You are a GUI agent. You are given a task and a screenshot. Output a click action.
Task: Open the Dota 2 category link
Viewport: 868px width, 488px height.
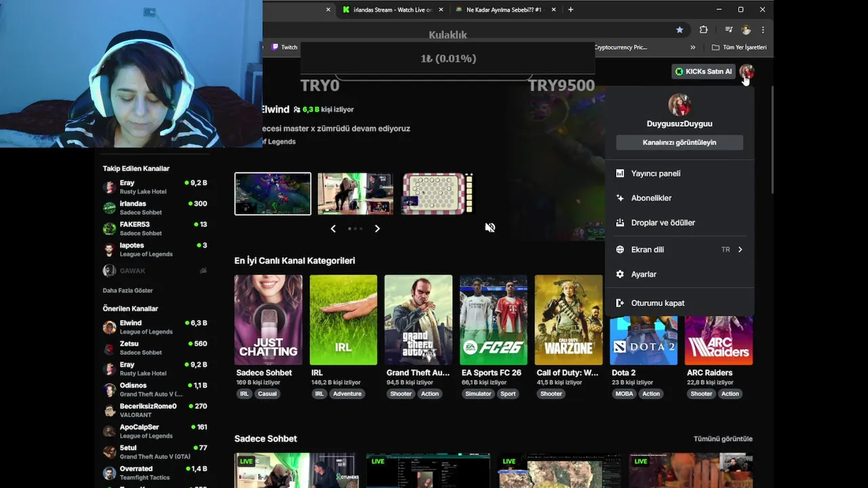623,373
